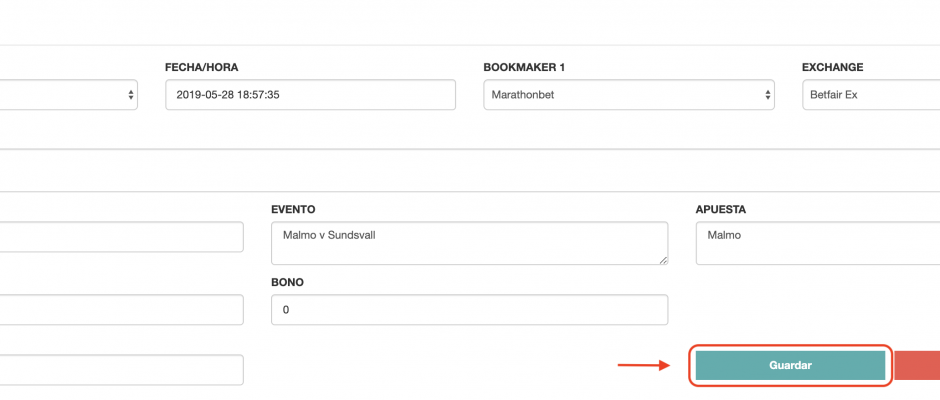Click the APUESTA textarea containing Malmo
The height and width of the screenshot is (400, 940).
[818, 243]
